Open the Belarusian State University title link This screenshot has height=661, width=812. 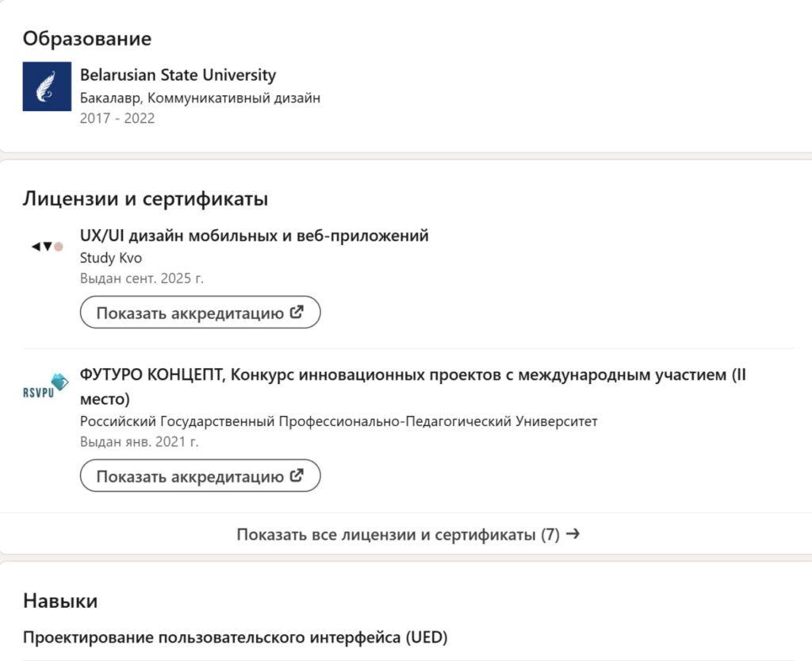(178, 75)
